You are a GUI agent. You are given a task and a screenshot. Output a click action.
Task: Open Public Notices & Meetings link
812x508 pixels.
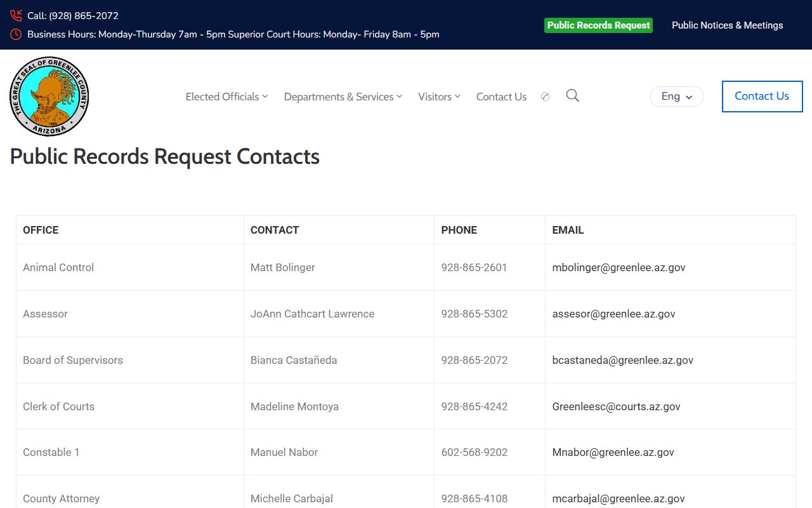point(727,25)
